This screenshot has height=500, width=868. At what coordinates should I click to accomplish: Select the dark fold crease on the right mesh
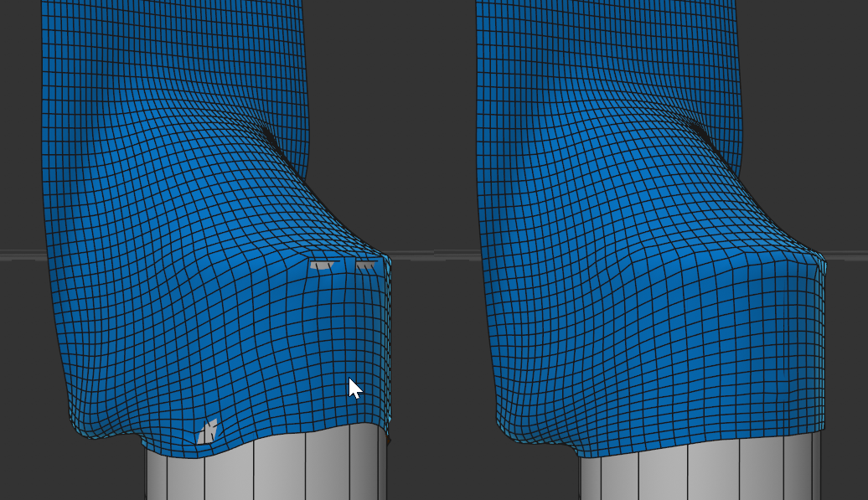click(x=702, y=134)
